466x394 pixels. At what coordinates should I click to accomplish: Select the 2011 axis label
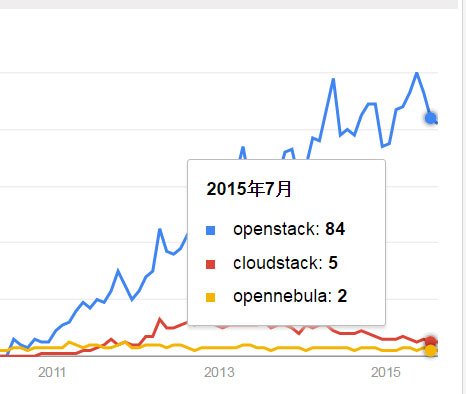pos(52,372)
